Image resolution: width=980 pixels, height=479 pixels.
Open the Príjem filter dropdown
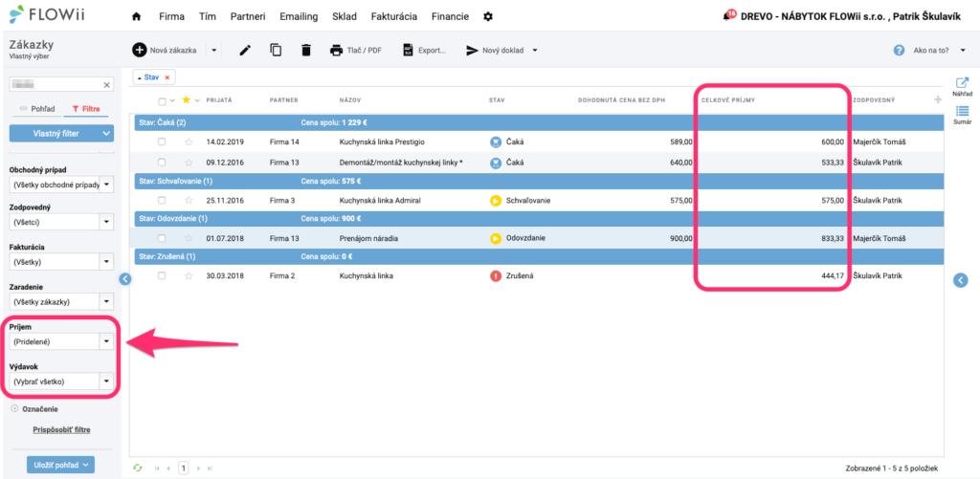coord(107,341)
